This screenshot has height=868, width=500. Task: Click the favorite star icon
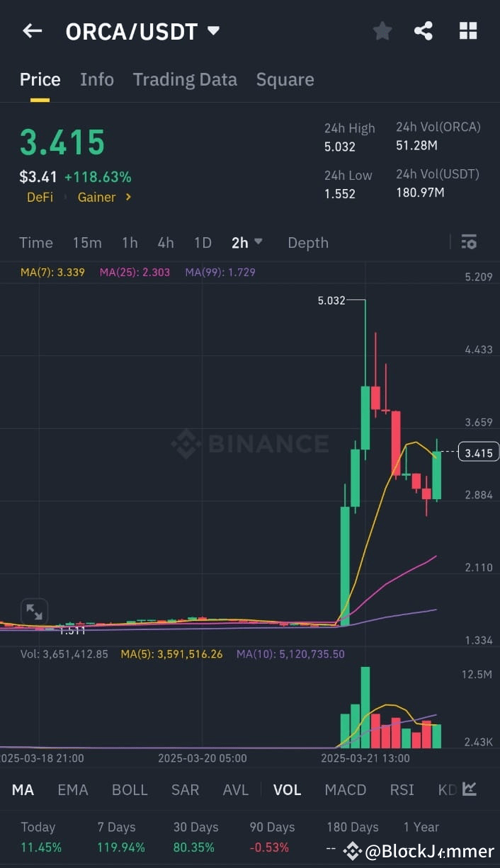coord(382,30)
